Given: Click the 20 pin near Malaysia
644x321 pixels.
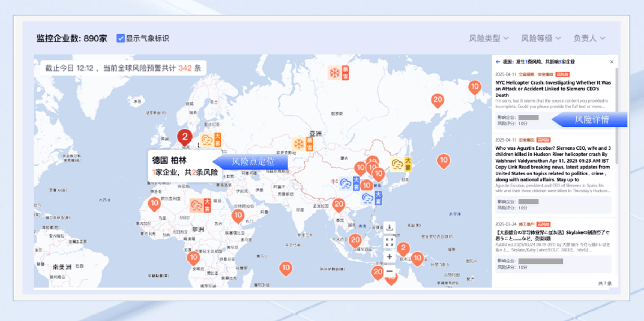Looking at the screenshot, I should (355, 241).
